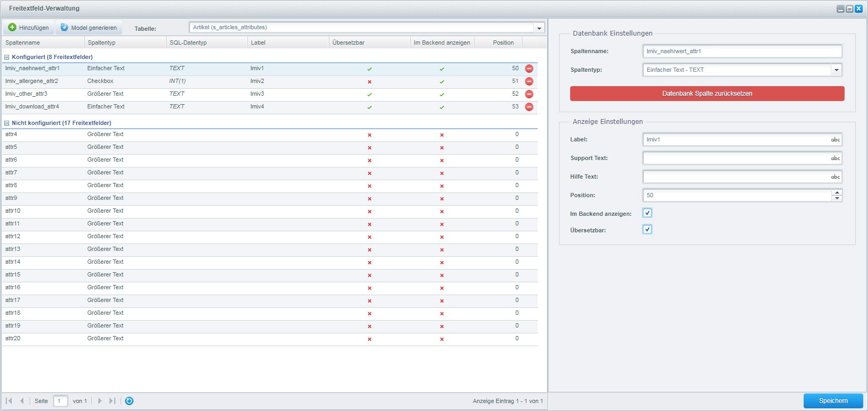Open the Spaltentyp dropdown

pos(837,70)
